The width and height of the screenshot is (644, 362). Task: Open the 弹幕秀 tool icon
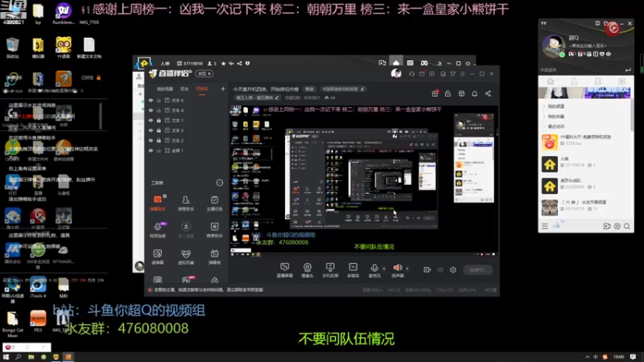[x=214, y=257]
